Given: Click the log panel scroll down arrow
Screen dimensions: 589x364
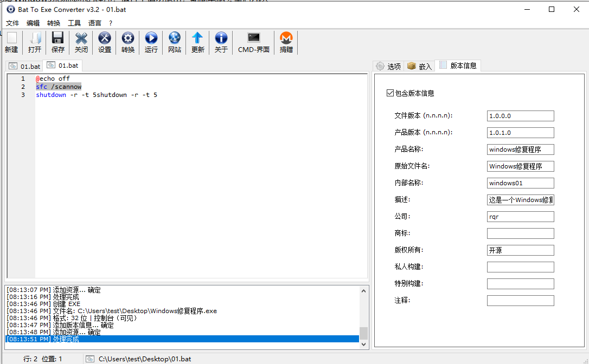Looking at the screenshot, I should pos(363,344).
